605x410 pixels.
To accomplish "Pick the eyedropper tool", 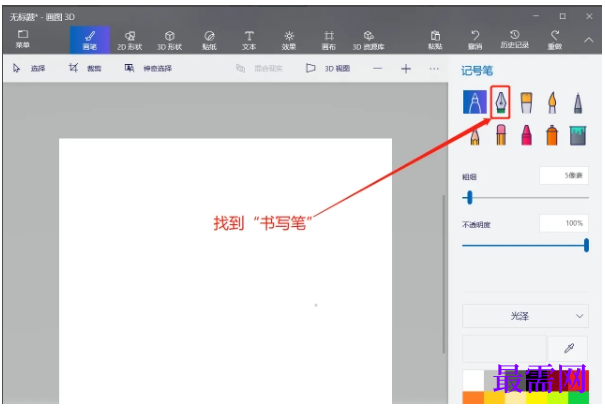I will click(568, 349).
